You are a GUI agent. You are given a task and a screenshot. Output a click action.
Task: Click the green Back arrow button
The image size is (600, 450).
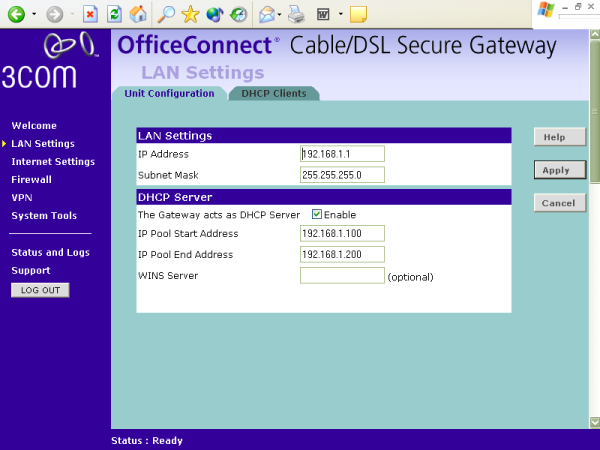tap(16, 15)
